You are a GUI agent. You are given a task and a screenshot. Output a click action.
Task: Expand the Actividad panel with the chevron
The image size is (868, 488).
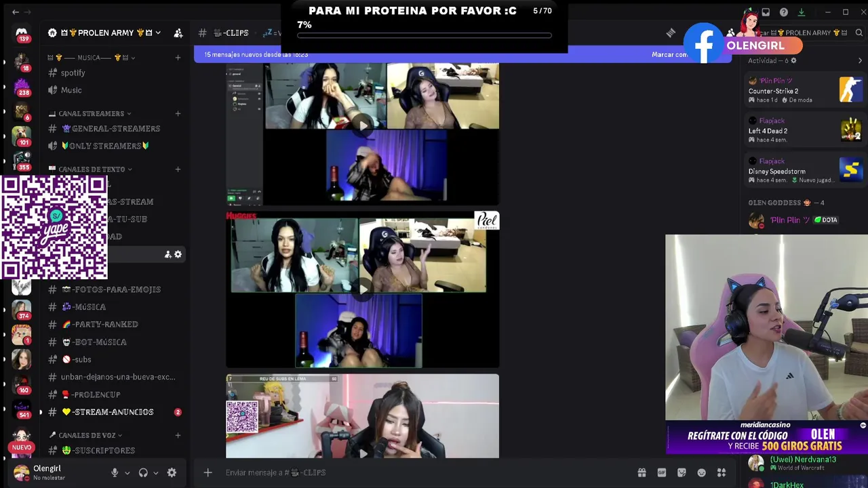point(860,60)
